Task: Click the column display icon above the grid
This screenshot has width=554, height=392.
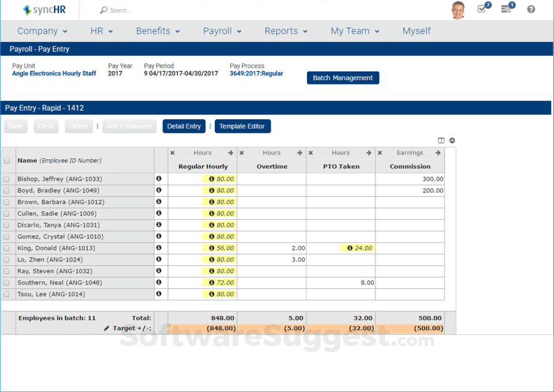Action: click(x=441, y=140)
